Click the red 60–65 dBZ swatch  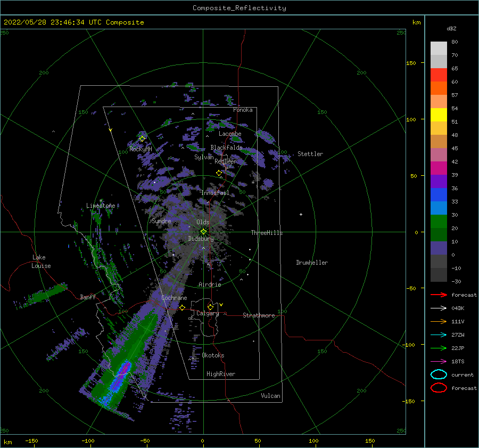point(439,75)
